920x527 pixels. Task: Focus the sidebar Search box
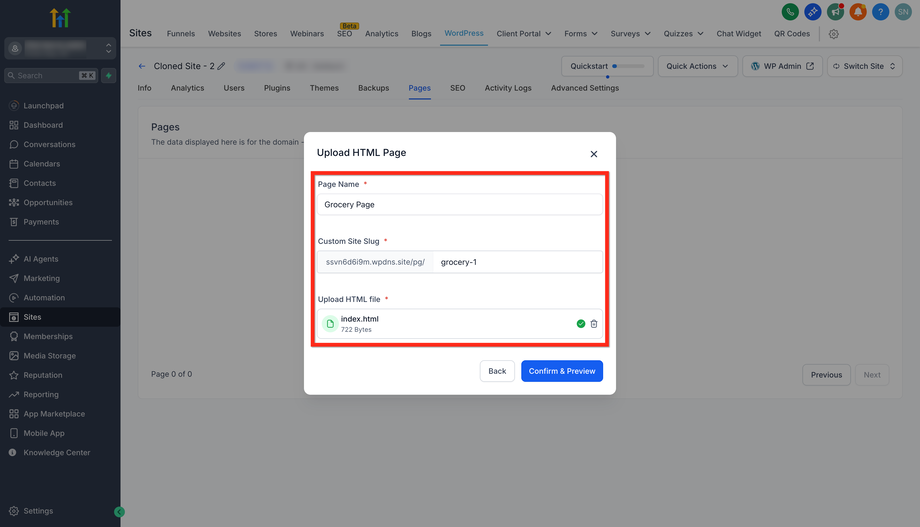pos(51,76)
